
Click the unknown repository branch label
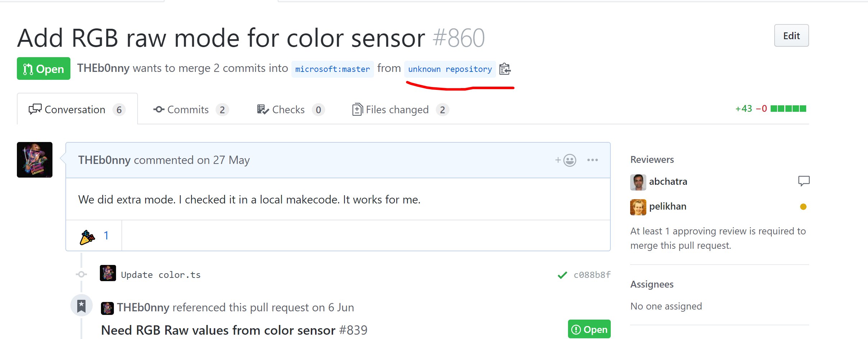tap(450, 69)
